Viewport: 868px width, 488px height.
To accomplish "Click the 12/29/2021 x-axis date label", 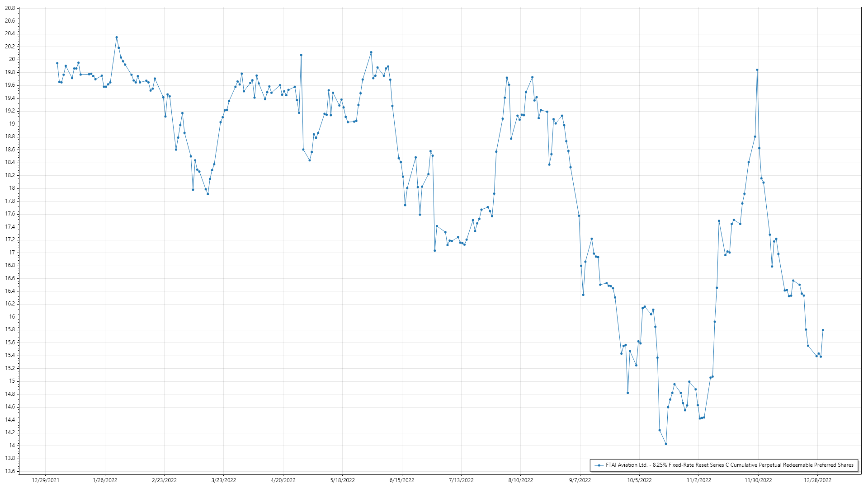I will pyautogui.click(x=45, y=480).
